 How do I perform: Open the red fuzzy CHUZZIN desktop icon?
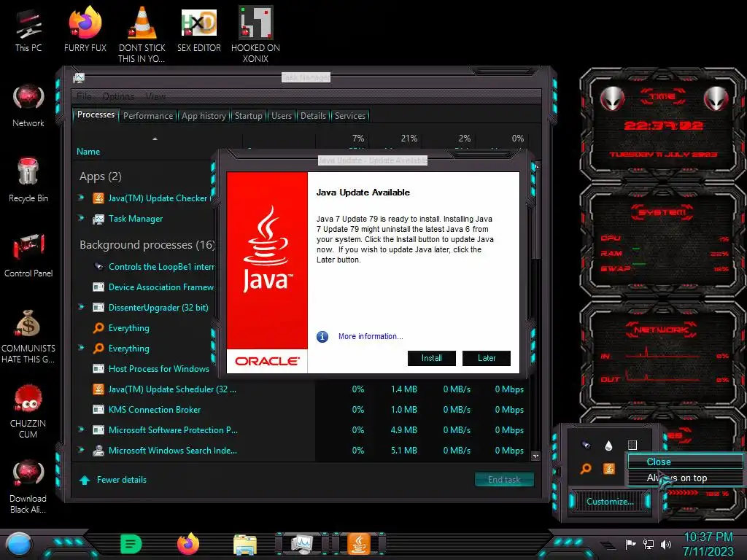coord(28,411)
